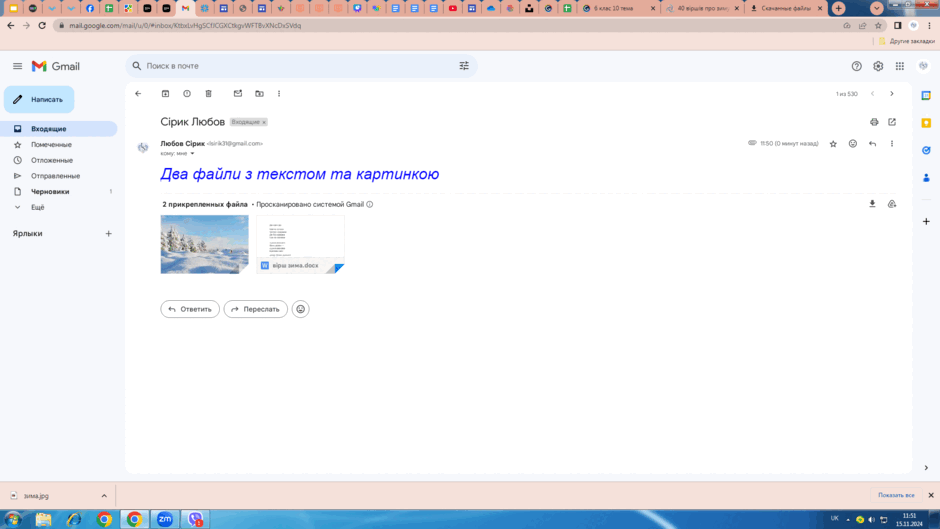Remove the Входящие label from email

pyautogui.click(x=264, y=122)
